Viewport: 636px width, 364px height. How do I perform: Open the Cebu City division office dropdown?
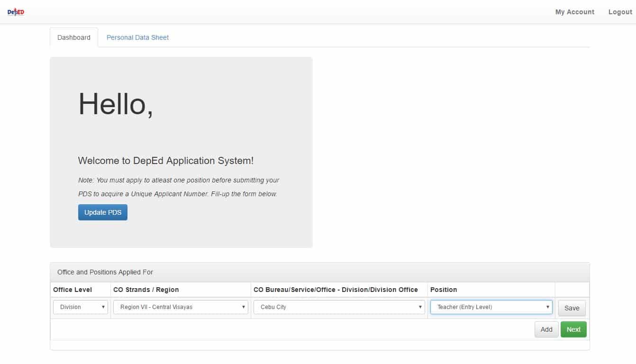(x=339, y=307)
